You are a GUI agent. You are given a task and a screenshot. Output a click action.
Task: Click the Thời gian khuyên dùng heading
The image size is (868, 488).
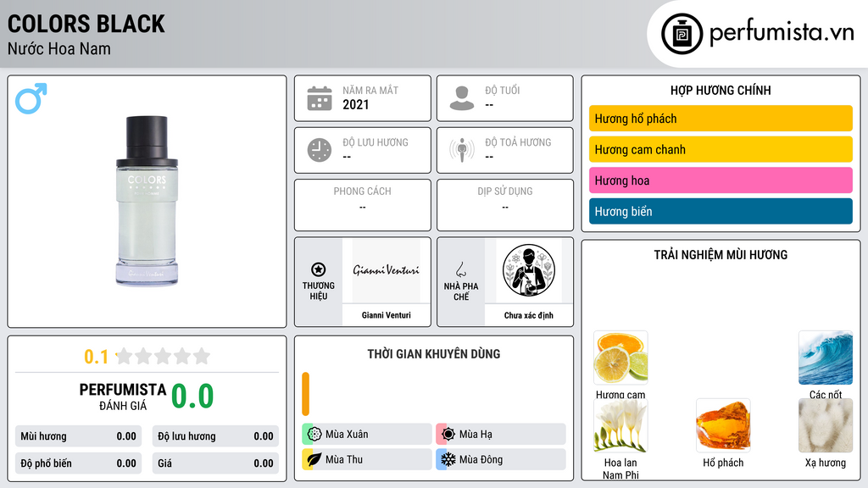[433, 354]
